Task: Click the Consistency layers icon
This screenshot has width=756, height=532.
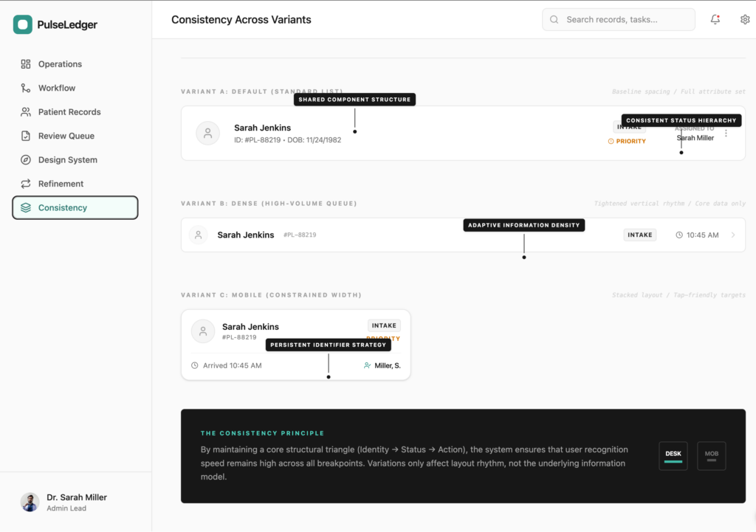Action: 26,207
